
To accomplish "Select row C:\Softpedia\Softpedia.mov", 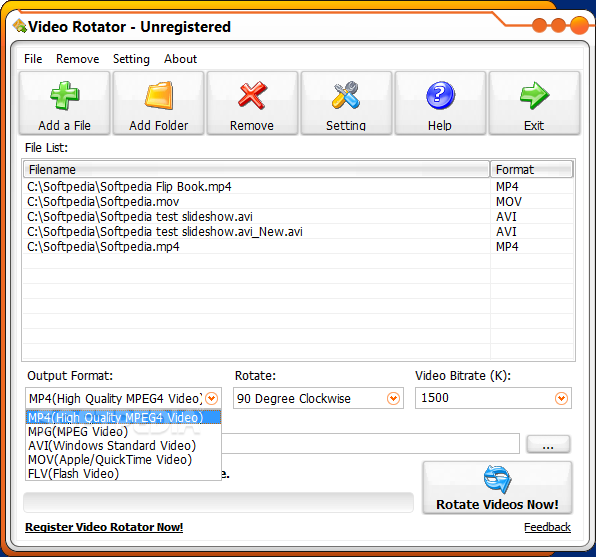I will click(298, 202).
